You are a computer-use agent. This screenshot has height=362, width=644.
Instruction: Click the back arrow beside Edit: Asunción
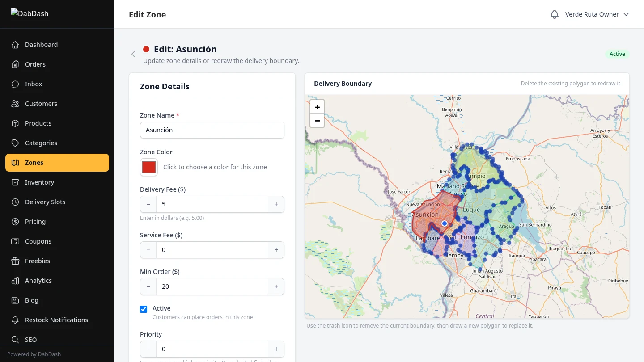[x=133, y=54]
